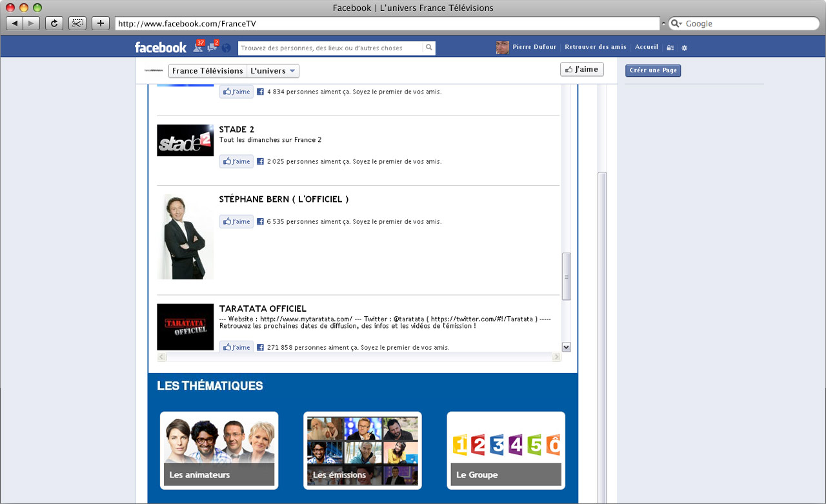
Task: Open the L'univers tab dropdown
Action: (x=273, y=71)
